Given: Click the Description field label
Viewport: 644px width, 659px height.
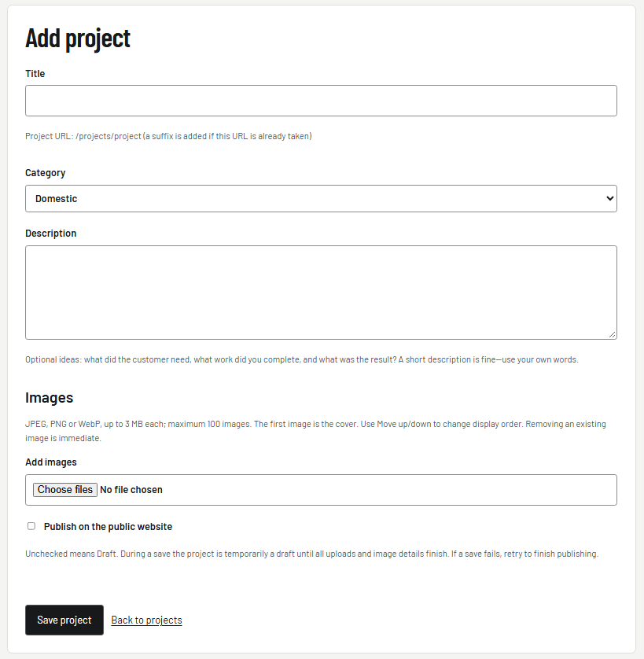Looking at the screenshot, I should point(51,234).
